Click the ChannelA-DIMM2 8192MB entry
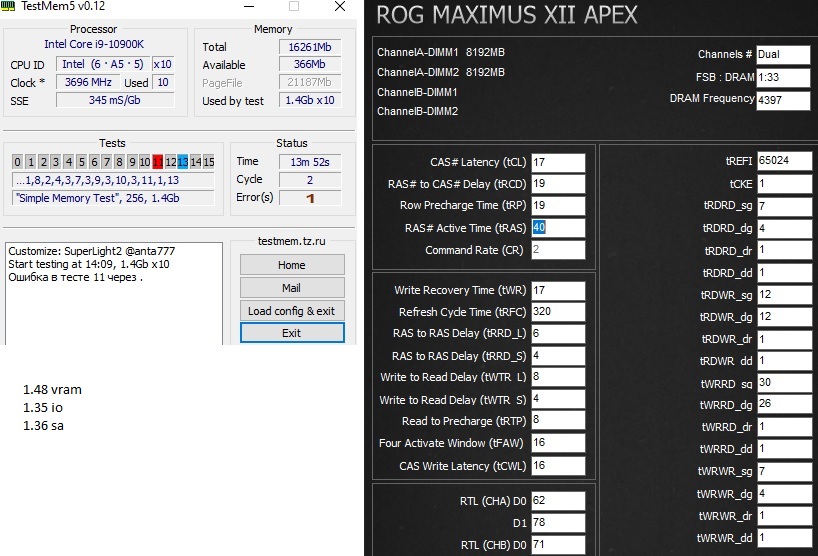The image size is (818, 556). pos(441,72)
